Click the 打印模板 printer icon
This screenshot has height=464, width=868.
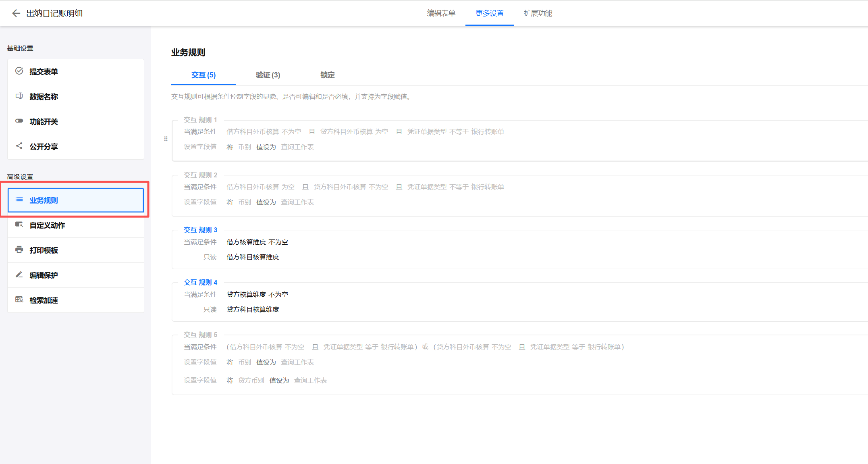click(x=19, y=250)
